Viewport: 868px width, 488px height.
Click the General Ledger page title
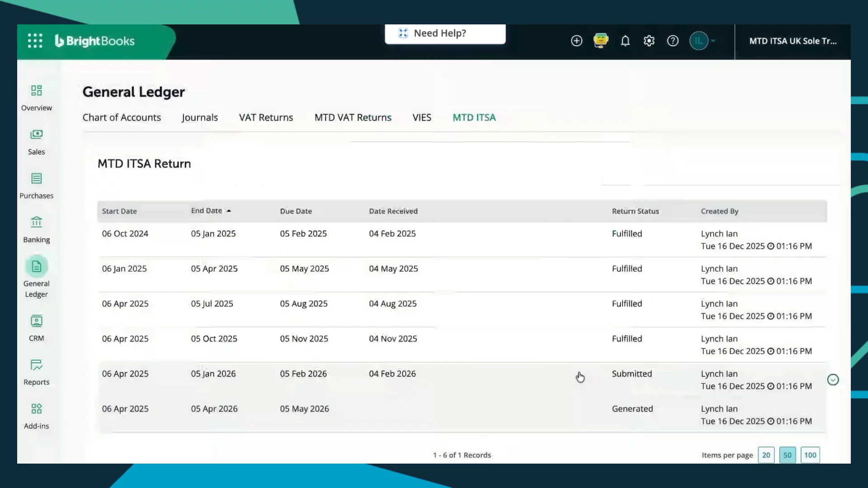tap(133, 92)
